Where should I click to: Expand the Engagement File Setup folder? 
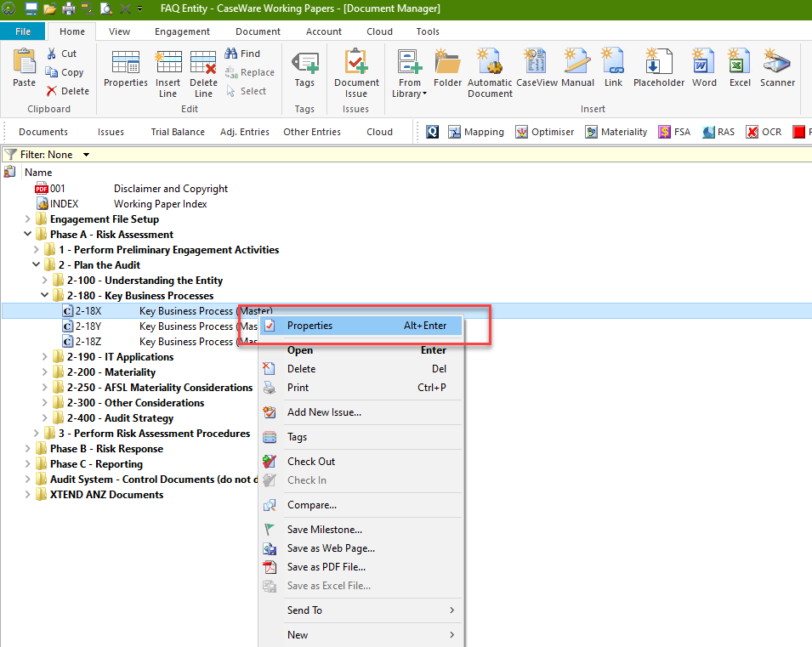(x=28, y=219)
